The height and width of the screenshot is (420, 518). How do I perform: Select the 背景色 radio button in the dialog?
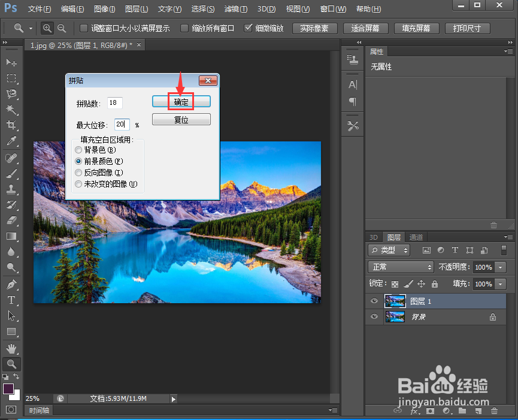tap(78, 150)
